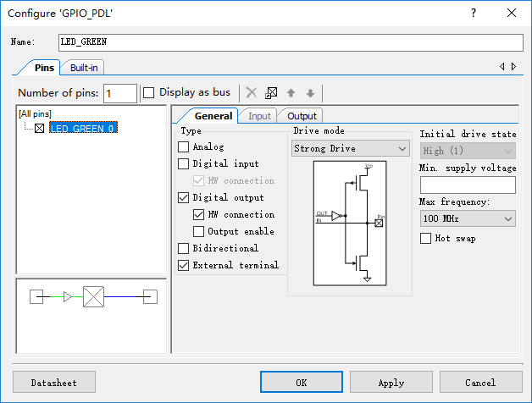Uncheck the Digital output checkbox
This screenshot has height=403, width=532.
(x=184, y=198)
